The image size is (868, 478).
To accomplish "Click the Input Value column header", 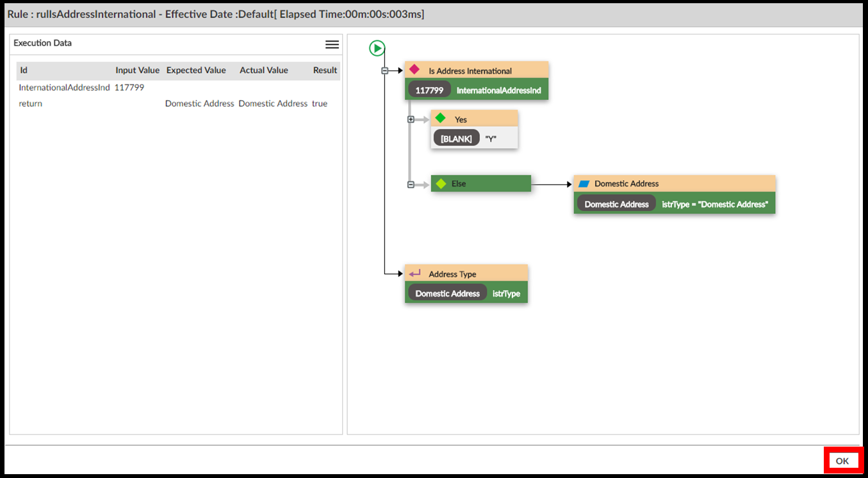I will 138,70.
